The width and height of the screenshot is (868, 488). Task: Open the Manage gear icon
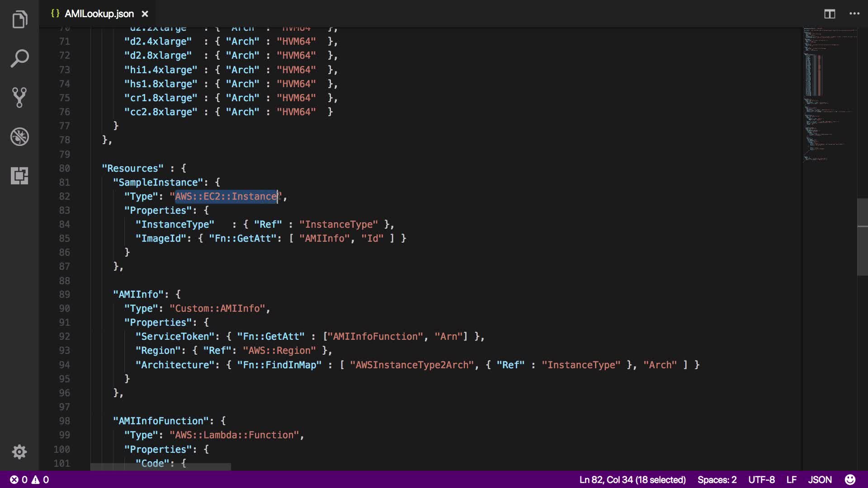coord(19,451)
